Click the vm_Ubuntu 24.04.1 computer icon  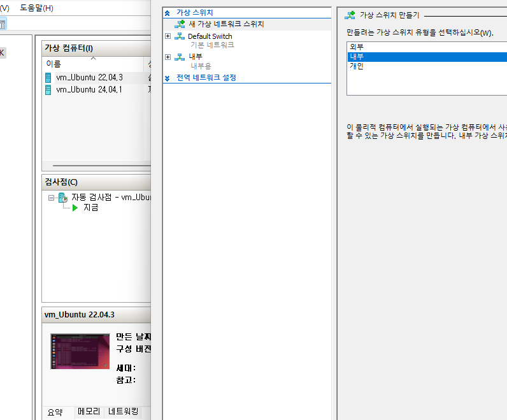pyautogui.click(x=48, y=90)
